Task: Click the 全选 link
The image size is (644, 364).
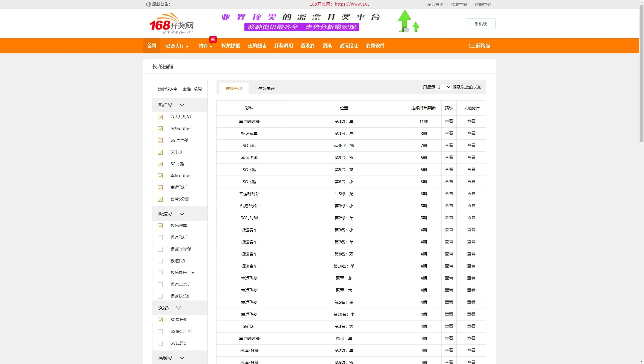Action: [x=186, y=89]
